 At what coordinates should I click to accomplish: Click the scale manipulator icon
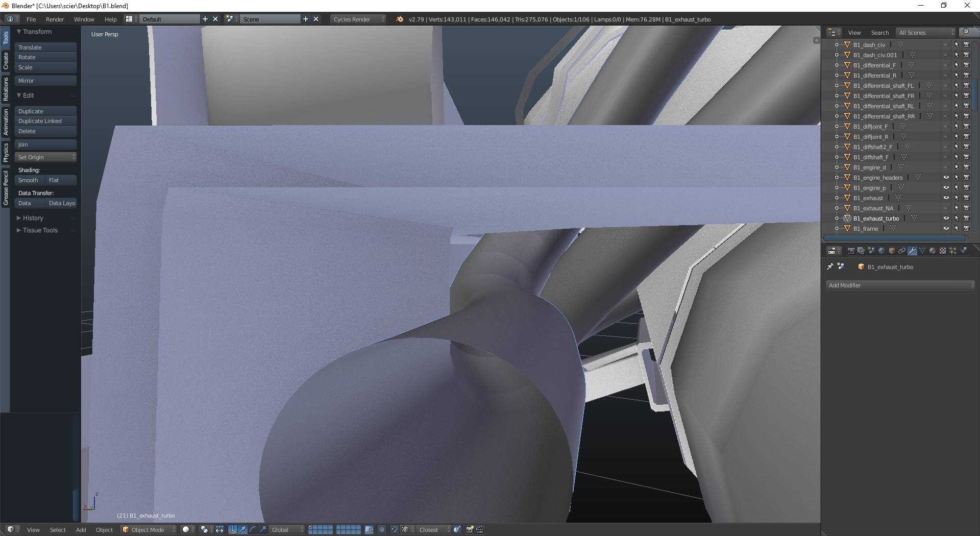tap(263, 529)
